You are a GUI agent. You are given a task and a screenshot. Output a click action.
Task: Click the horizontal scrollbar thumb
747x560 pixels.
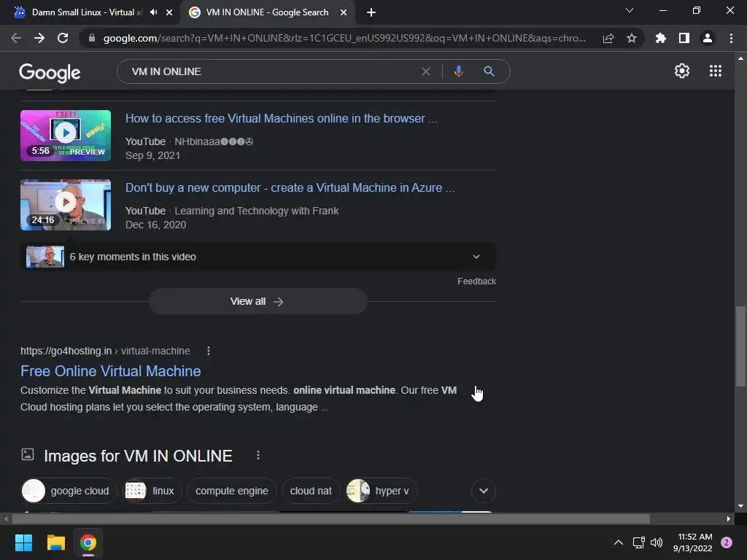pos(331,518)
